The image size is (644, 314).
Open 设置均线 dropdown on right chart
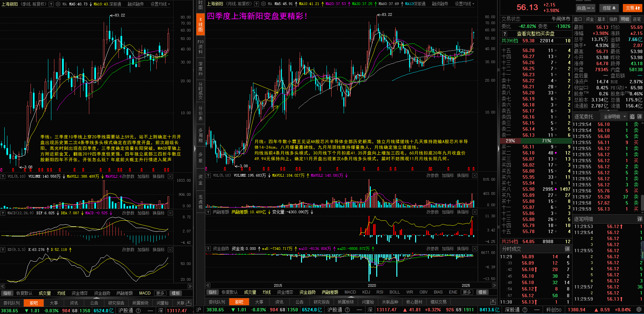click(x=465, y=4)
